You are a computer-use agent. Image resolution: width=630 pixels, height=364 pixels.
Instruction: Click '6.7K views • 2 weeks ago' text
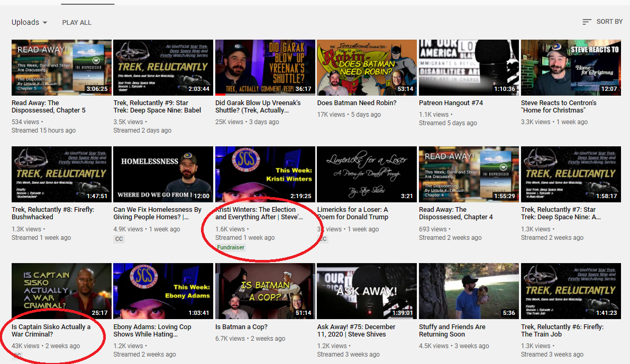coord(250,338)
